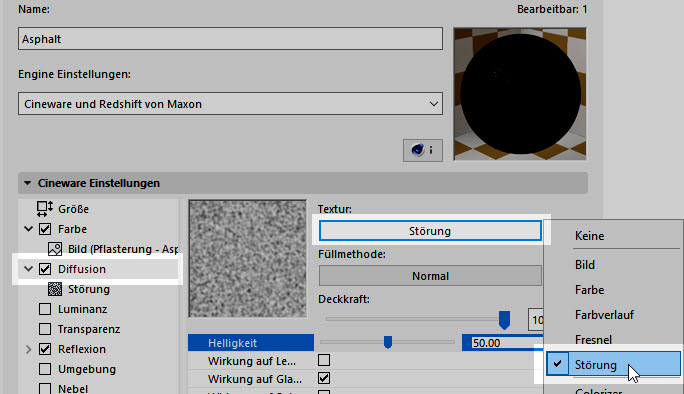This screenshot has height=394, width=684.
Task: Enable the Transparenz channel checkbox
Action: (x=45, y=329)
